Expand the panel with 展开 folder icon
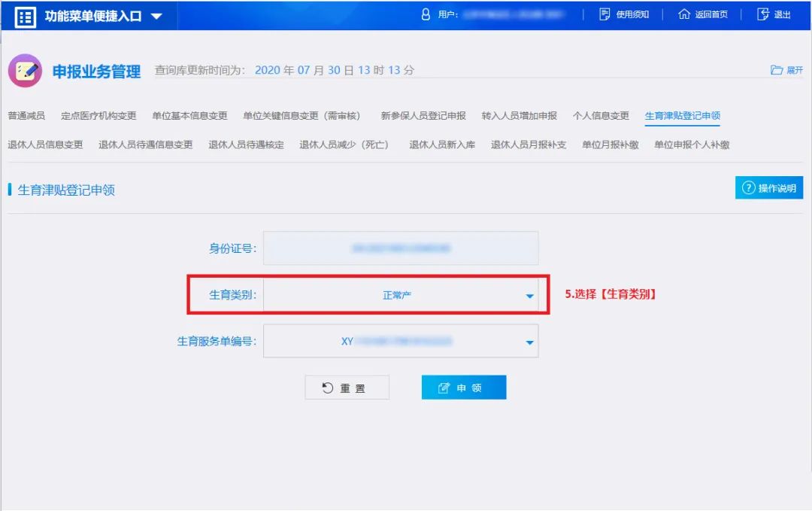 (x=786, y=70)
